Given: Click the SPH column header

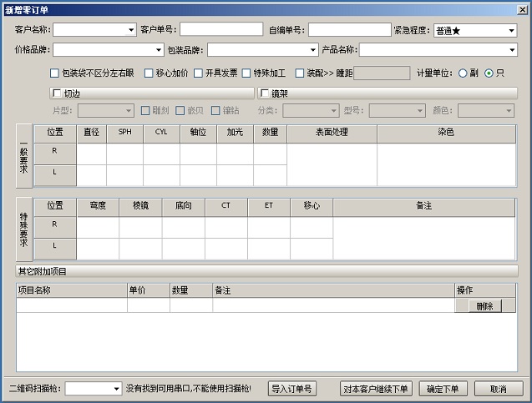Looking at the screenshot, I should tap(125, 133).
